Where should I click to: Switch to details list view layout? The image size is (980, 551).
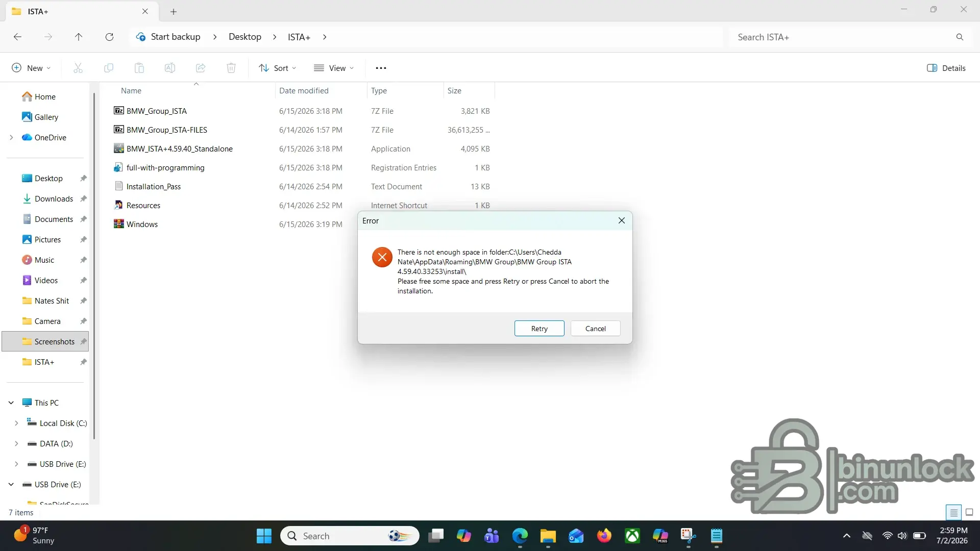[x=953, y=512]
